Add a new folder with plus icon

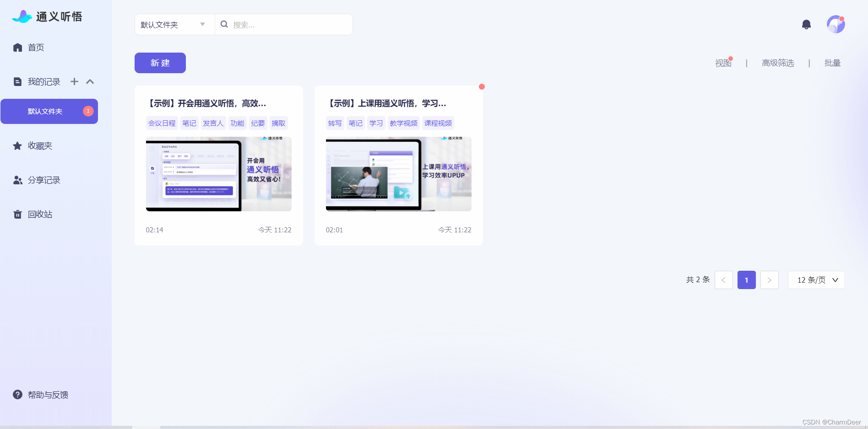pos(74,81)
